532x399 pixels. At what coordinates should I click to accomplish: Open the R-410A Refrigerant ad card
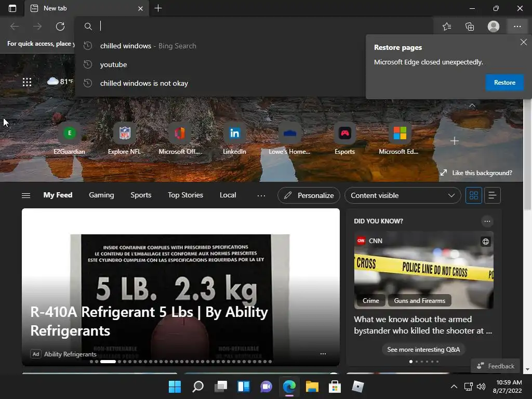[x=180, y=287]
